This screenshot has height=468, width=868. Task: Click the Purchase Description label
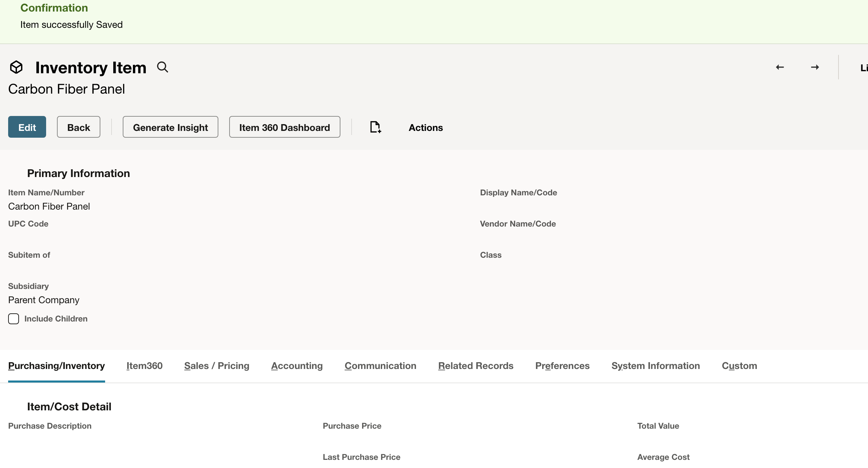click(50, 426)
